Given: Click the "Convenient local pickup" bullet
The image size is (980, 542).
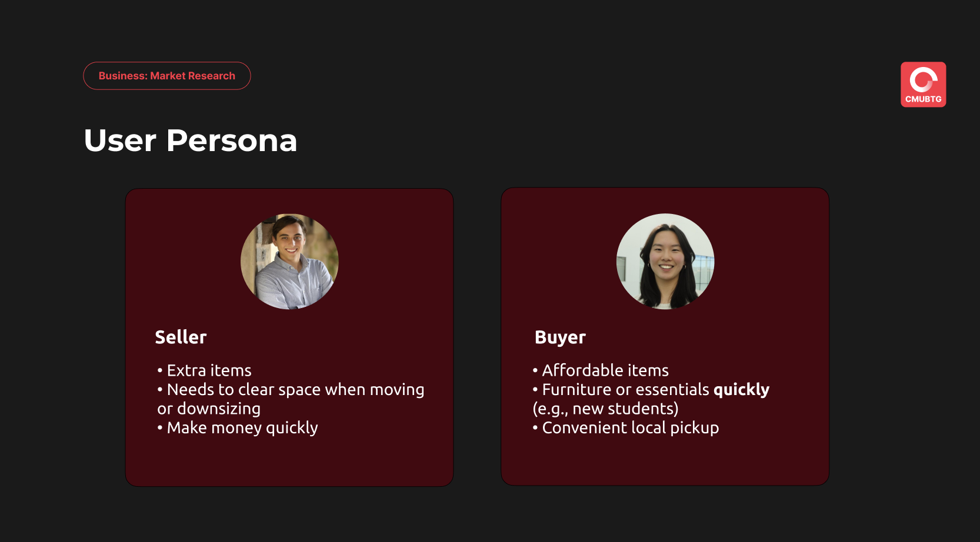Looking at the screenshot, I should (630, 428).
